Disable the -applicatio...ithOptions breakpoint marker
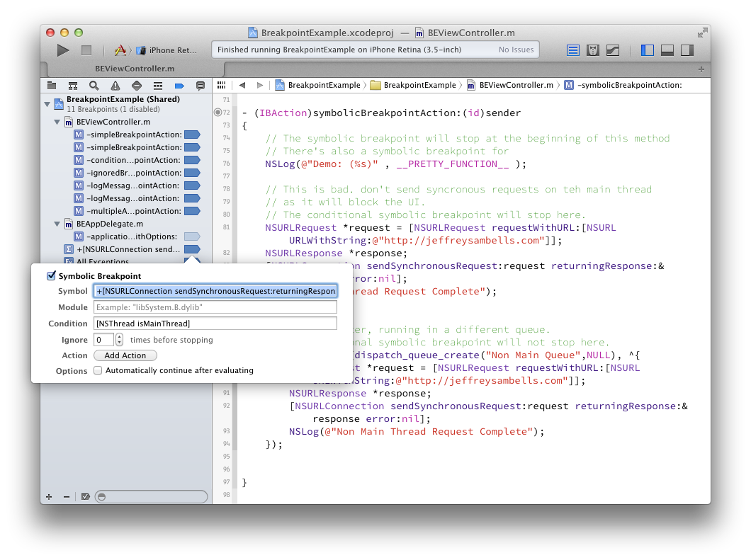This screenshot has height=560, width=751. tap(191, 236)
